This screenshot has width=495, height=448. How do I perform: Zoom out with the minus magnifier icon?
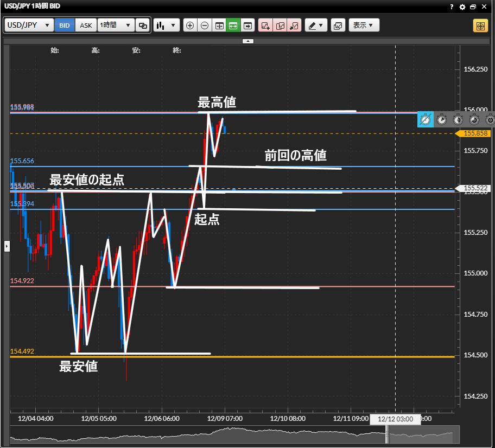click(x=205, y=25)
